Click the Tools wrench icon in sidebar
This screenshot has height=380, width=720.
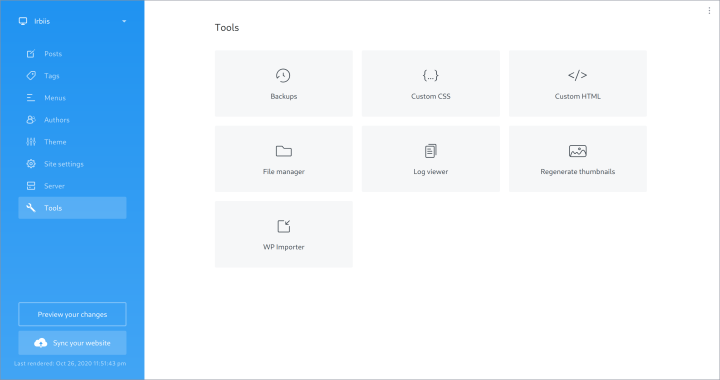[31, 208]
